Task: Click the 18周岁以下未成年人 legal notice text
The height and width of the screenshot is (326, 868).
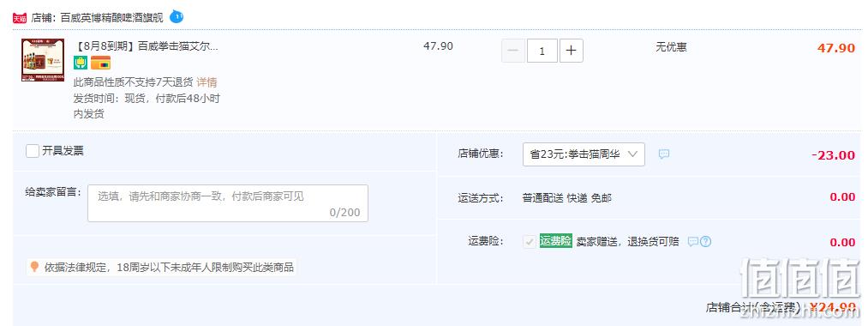Action: 169,268
